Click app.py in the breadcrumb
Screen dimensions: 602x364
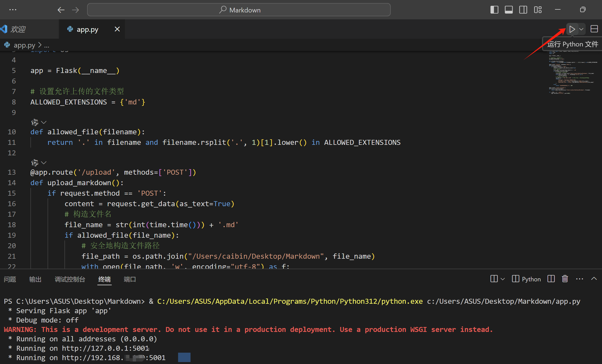(x=24, y=45)
